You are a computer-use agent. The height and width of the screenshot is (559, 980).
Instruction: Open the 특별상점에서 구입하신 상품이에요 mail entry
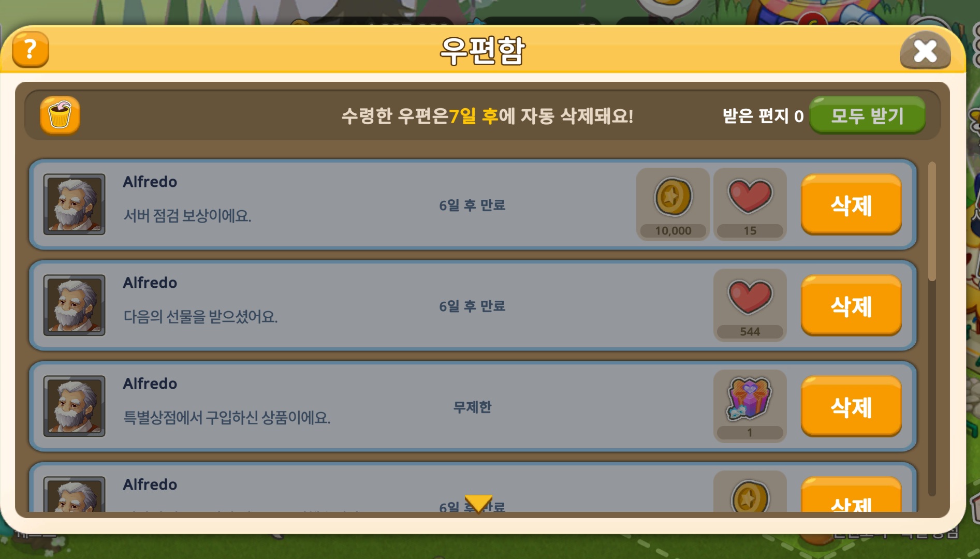click(x=473, y=406)
